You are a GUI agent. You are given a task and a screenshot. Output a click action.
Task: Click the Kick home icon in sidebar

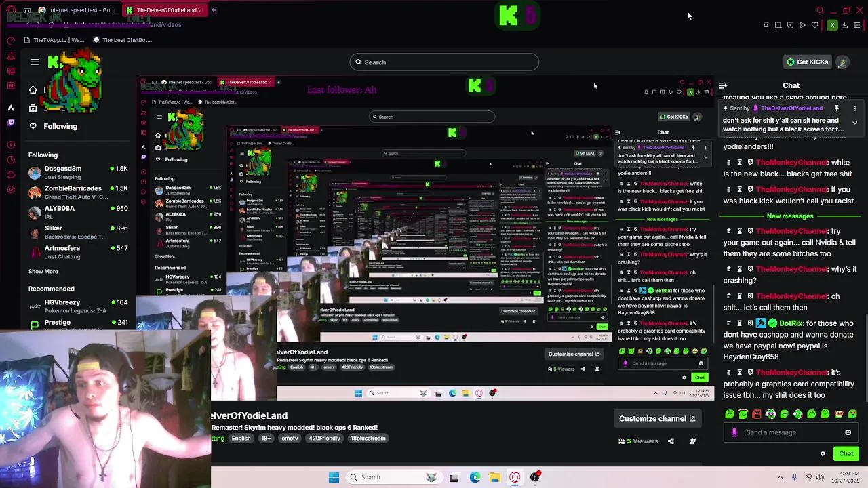tap(33, 90)
